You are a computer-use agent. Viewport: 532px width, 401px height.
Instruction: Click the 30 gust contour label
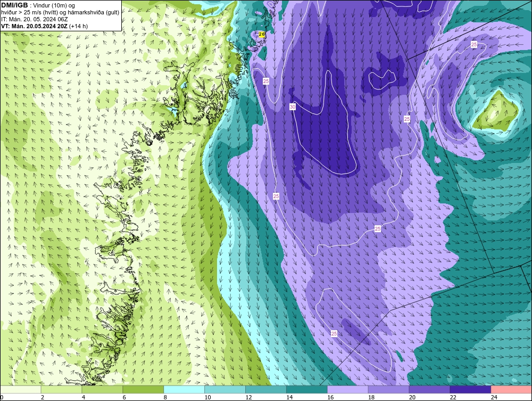(293, 107)
